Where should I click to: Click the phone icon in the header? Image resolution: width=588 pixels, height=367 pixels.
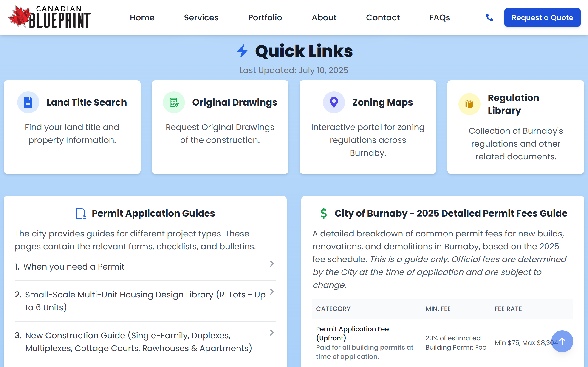click(x=489, y=17)
